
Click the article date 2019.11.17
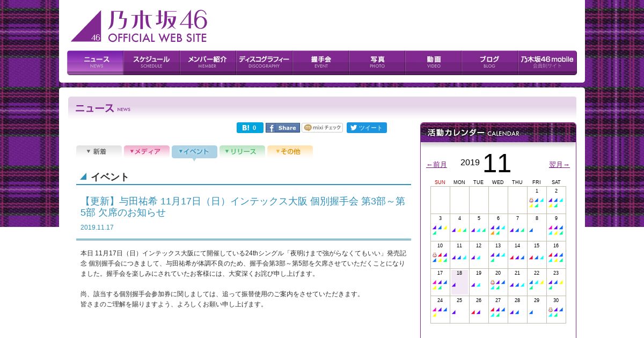pos(97,227)
